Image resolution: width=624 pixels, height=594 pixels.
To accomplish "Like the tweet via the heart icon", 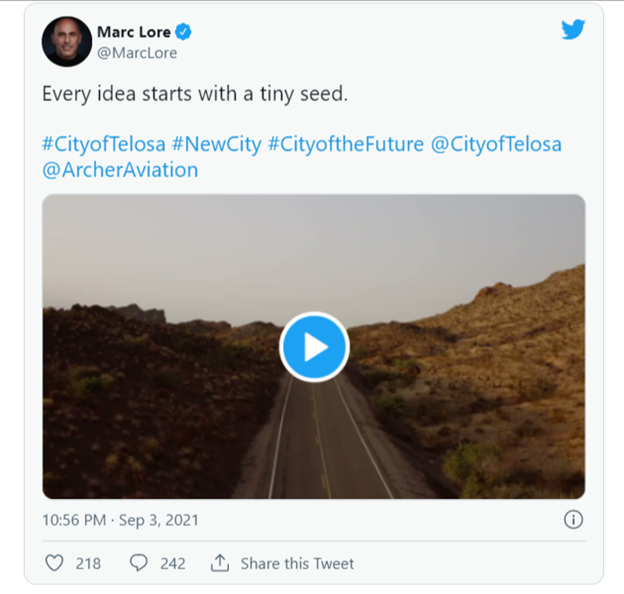I will tap(56, 563).
